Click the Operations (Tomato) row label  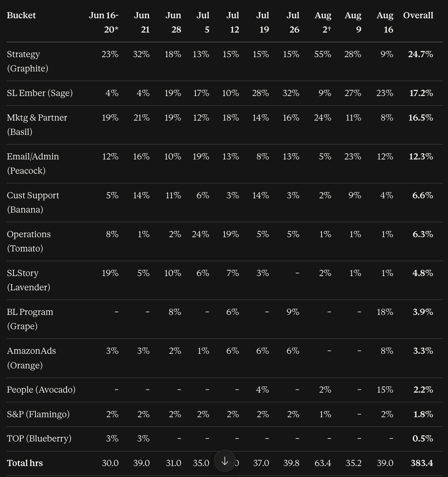point(29,241)
